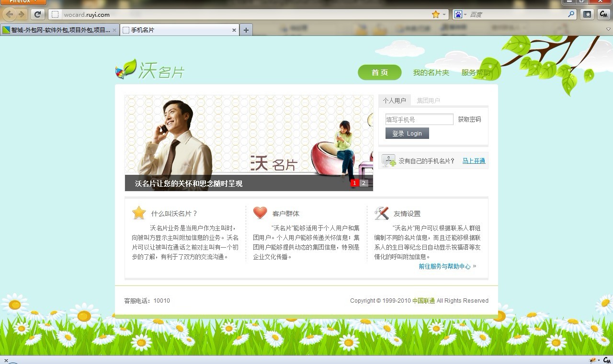This screenshot has width=613, height=364.
Task: Open the dropdown arrow beside the bookmark star
Action: [444, 14]
